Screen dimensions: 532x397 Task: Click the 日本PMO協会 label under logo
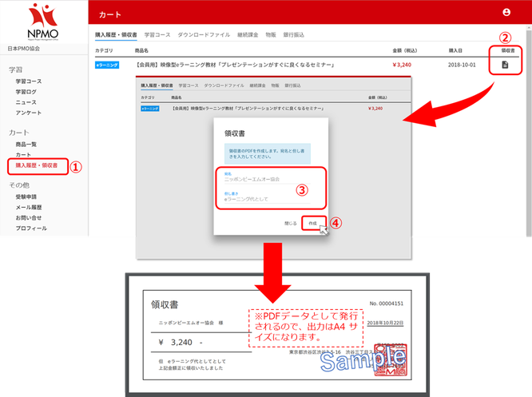click(x=24, y=49)
